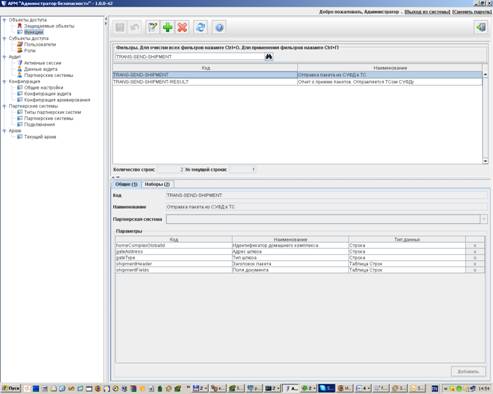The height and width of the screenshot is (394, 493).
Task: Click the green plus add-record icon
Action: pyautogui.click(x=167, y=27)
